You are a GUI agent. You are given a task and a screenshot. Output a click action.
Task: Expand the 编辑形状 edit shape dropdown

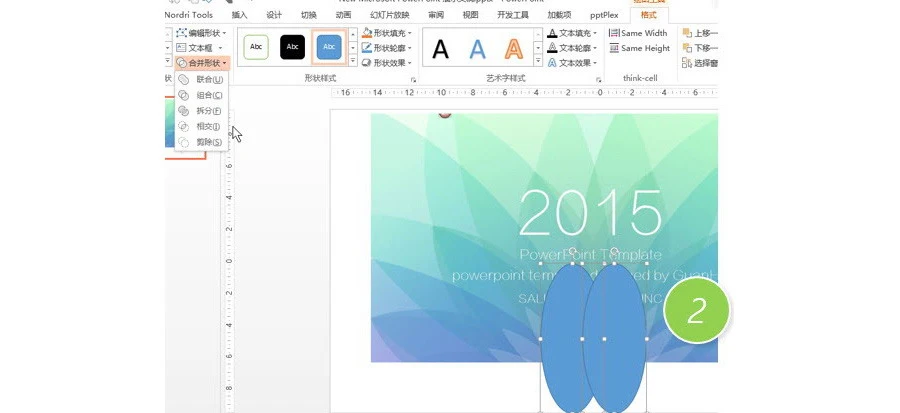(203, 33)
